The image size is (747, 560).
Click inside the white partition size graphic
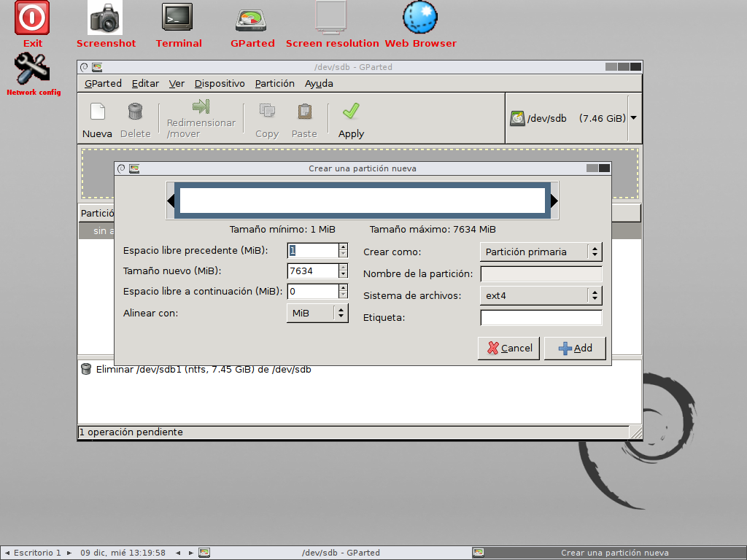coord(363,201)
